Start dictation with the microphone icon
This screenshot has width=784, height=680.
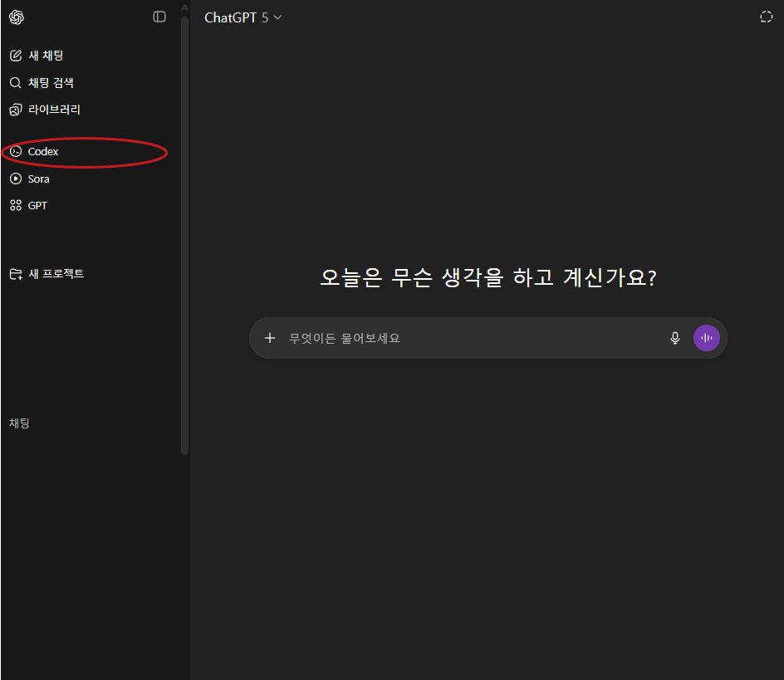(x=675, y=338)
